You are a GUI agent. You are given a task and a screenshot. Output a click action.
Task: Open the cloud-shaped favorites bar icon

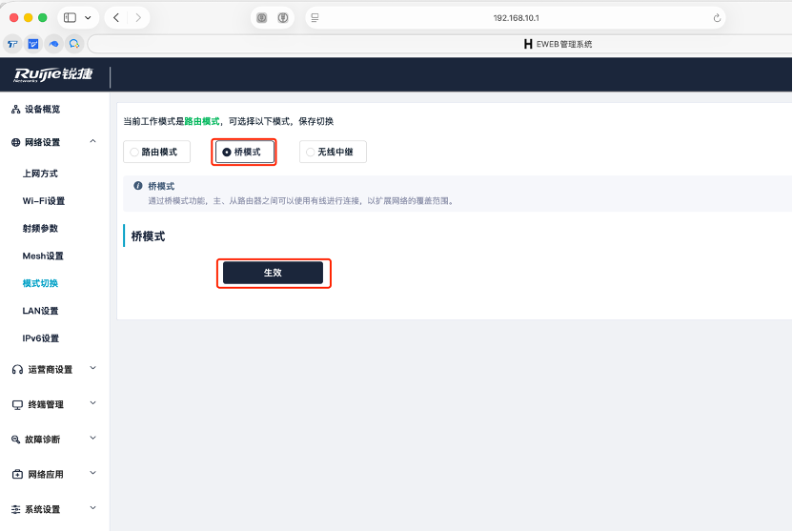coord(53,44)
